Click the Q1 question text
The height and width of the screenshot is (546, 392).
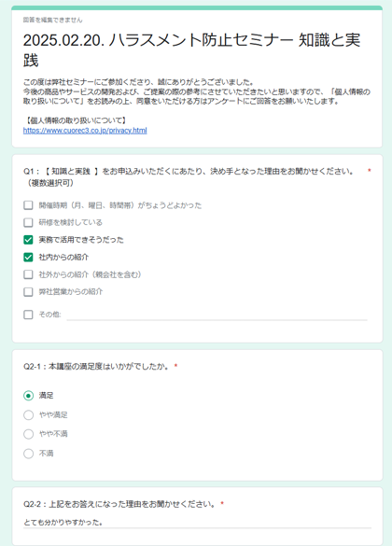point(189,177)
